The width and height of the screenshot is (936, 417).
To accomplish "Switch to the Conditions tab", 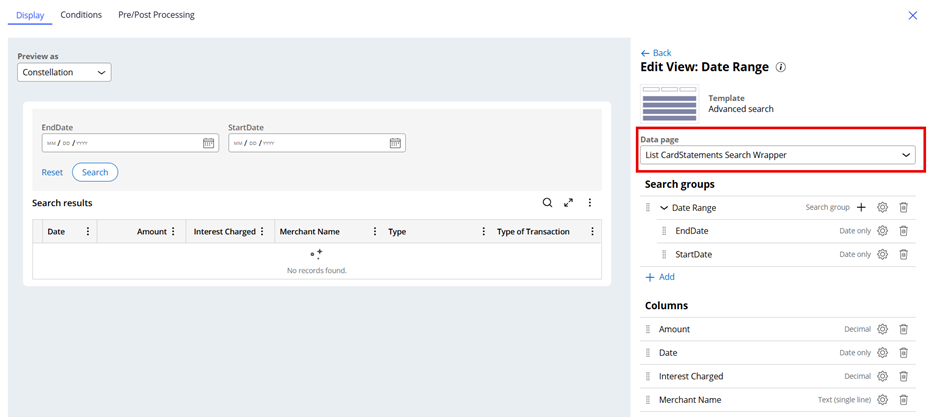I will coord(81,15).
